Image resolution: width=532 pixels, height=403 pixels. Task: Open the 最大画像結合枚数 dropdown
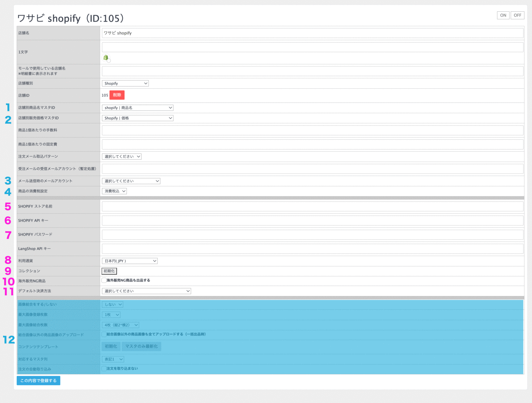click(x=121, y=325)
